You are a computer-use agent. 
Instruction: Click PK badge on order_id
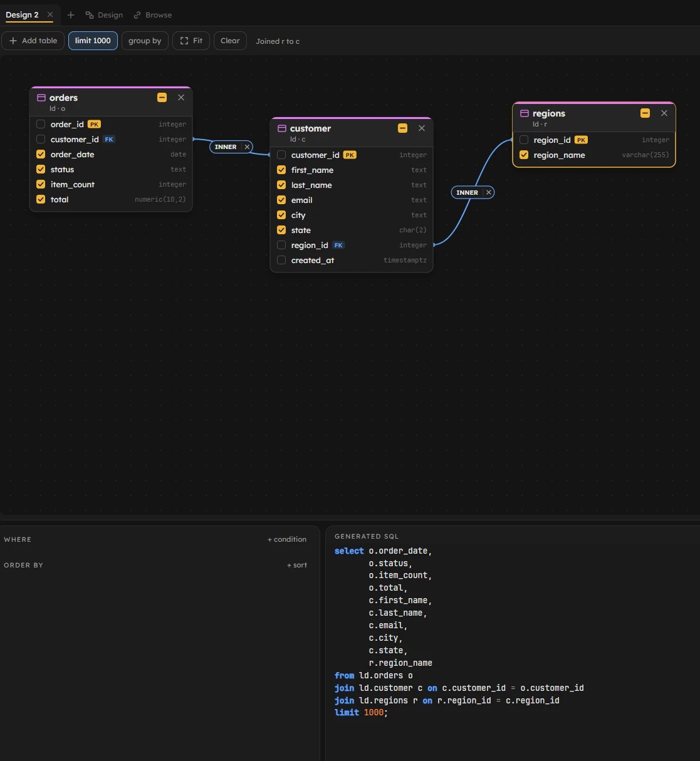pyautogui.click(x=94, y=124)
